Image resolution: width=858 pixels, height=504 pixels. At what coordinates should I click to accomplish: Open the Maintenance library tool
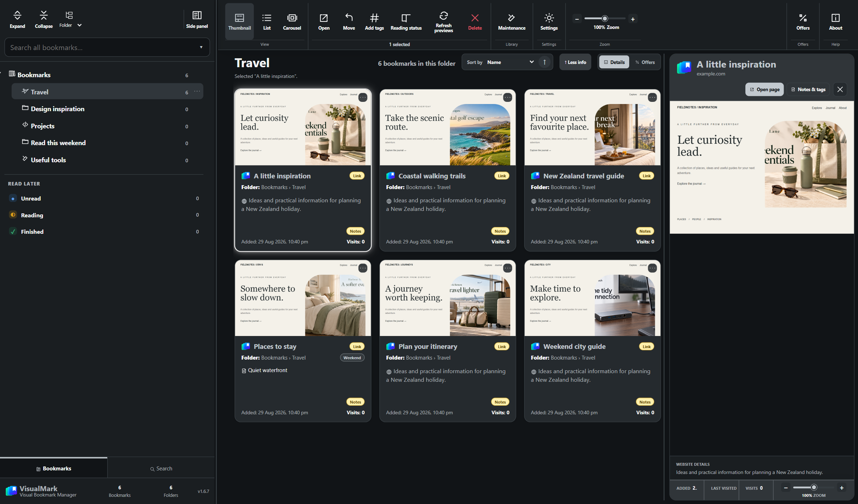point(512,21)
